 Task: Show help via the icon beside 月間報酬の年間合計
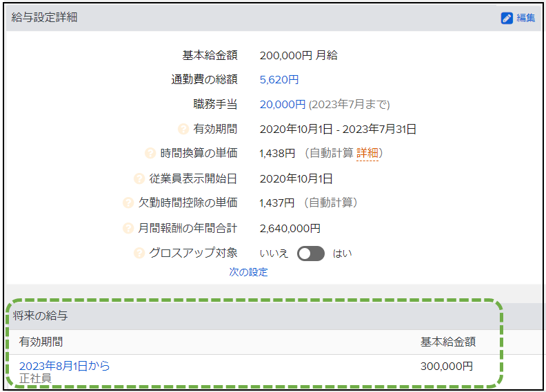point(128,228)
